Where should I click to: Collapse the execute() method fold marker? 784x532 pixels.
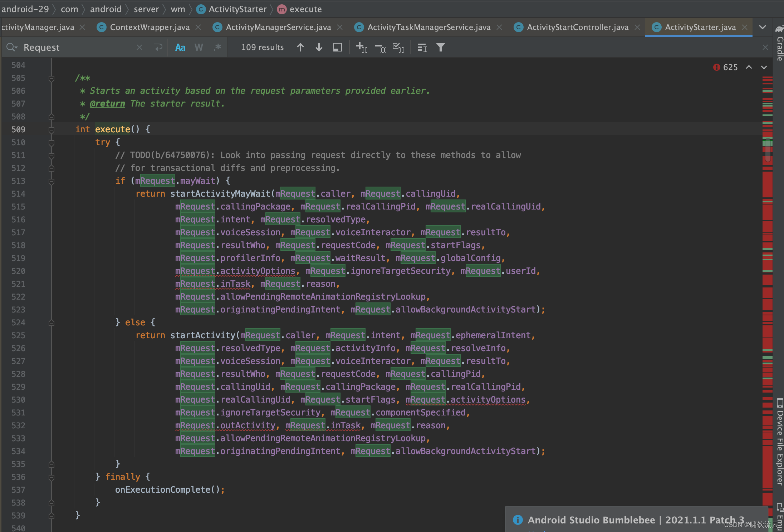click(52, 129)
